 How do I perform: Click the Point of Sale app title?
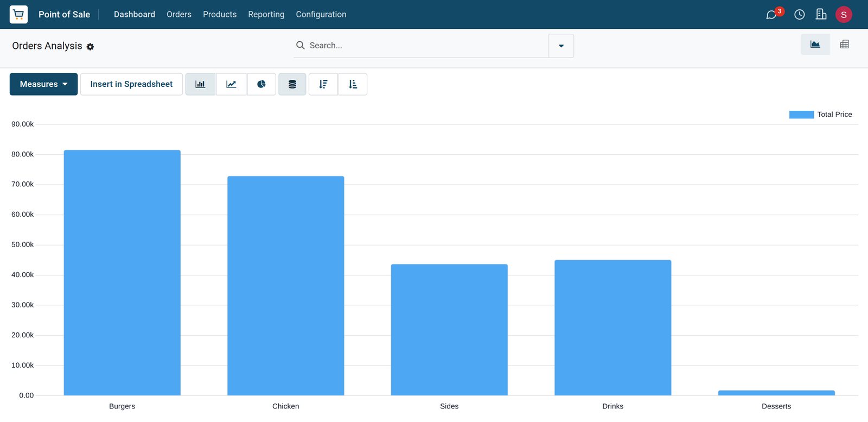coord(64,15)
